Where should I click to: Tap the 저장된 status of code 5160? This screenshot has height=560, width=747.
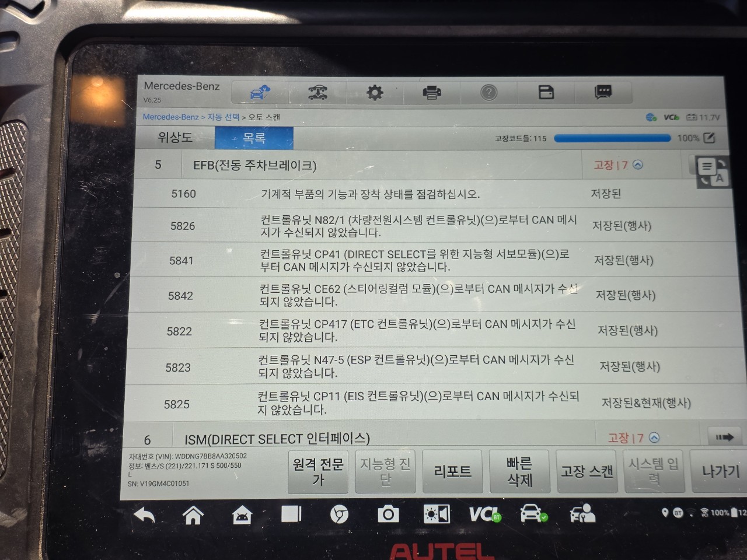606,194
